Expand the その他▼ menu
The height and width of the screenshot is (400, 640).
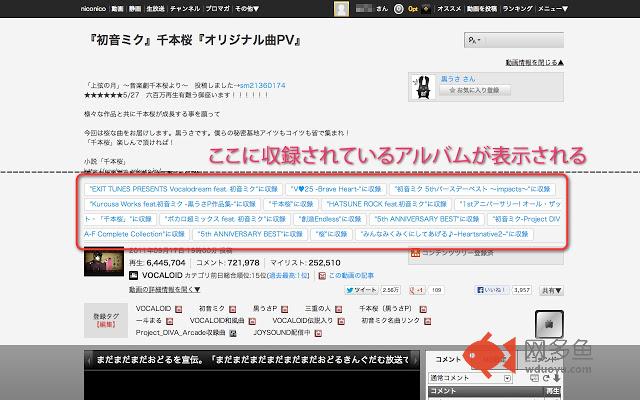(247, 9)
